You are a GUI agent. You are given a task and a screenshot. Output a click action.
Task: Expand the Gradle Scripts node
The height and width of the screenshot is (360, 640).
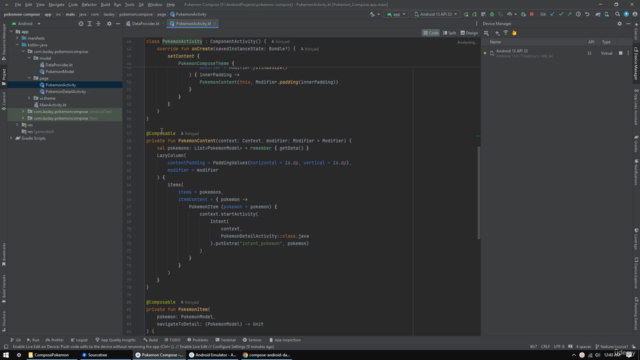[x=11, y=138]
